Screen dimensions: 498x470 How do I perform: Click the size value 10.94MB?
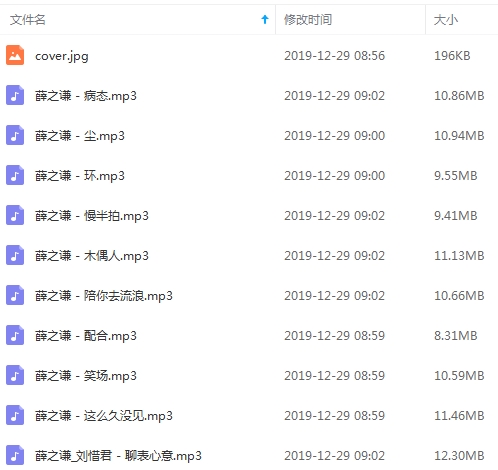tap(459, 136)
